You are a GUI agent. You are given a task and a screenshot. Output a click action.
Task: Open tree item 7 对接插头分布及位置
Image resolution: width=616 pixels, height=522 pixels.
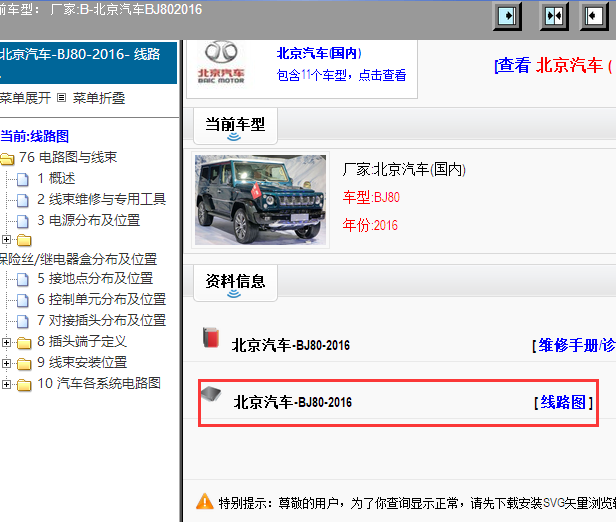pyautogui.click(x=101, y=320)
